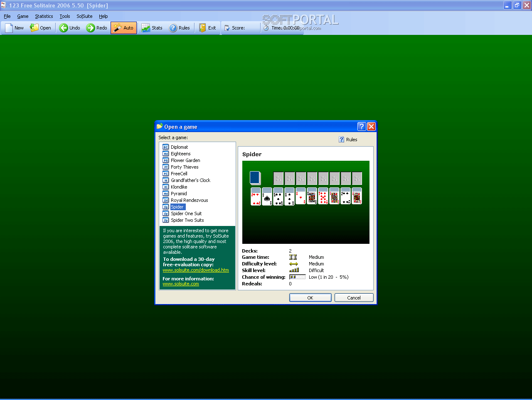Image resolution: width=532 pixels, height=400 pixels.
Task: Select Pyramid in the game list
Action: click(179, 194)
